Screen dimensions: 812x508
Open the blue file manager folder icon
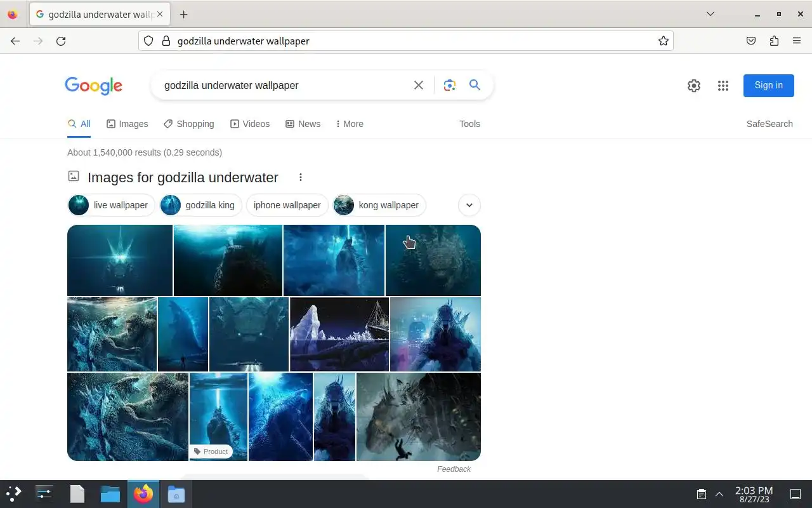click(110, 493)
